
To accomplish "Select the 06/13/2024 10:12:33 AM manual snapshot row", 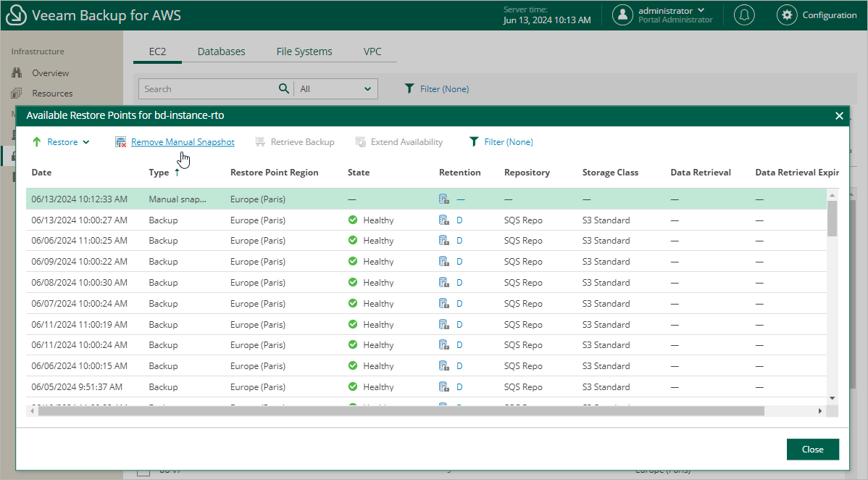I will [x=426, y=199].
